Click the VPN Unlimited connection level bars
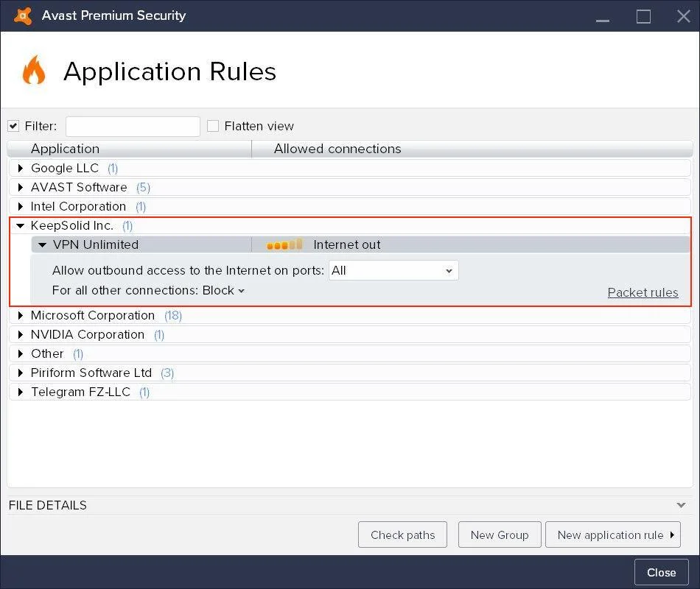 pos(284,244)
